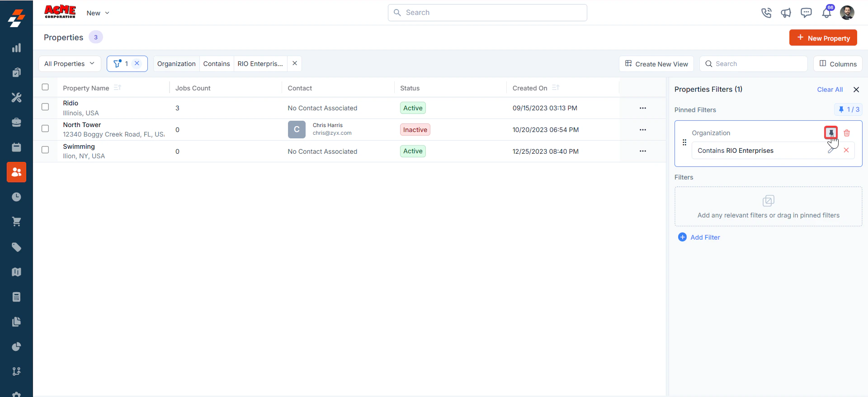Click the table Search input field

click(754, 64)
